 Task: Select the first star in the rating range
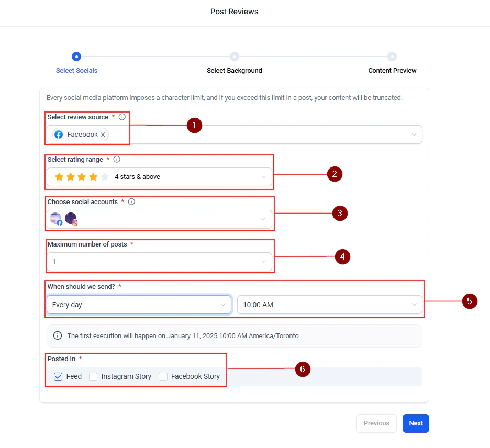tap(59, 177)
